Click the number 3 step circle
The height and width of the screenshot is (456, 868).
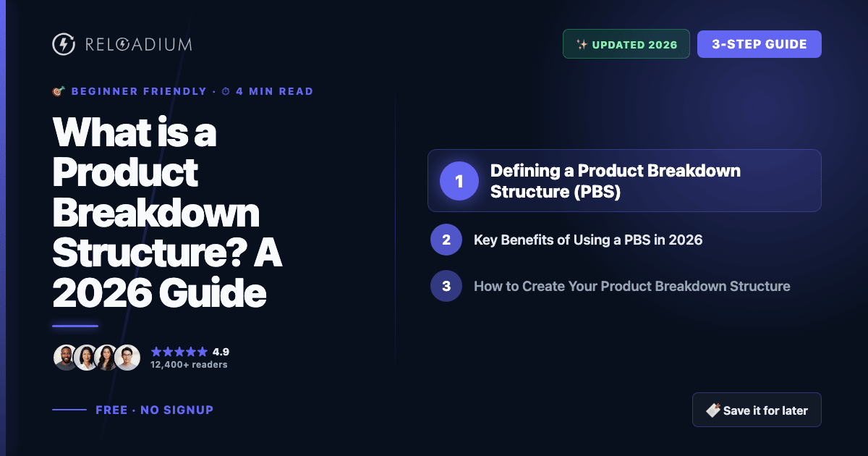tap(446, 286)
